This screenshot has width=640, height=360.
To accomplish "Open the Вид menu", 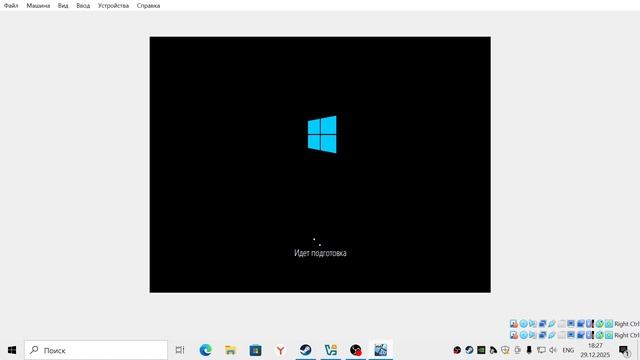I will coord(63,6).
